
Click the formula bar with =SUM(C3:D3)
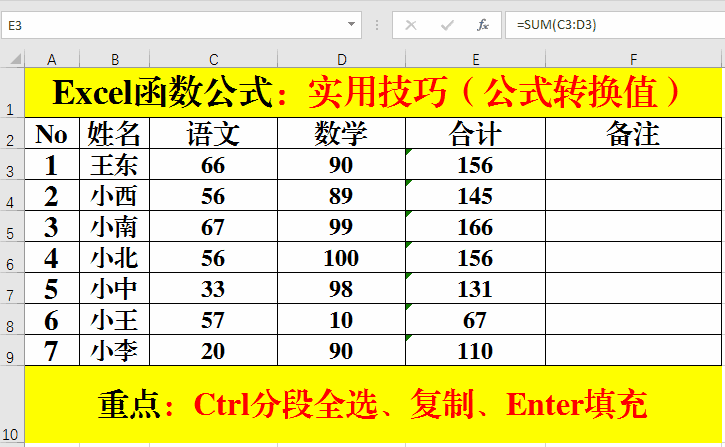[615, 25]
